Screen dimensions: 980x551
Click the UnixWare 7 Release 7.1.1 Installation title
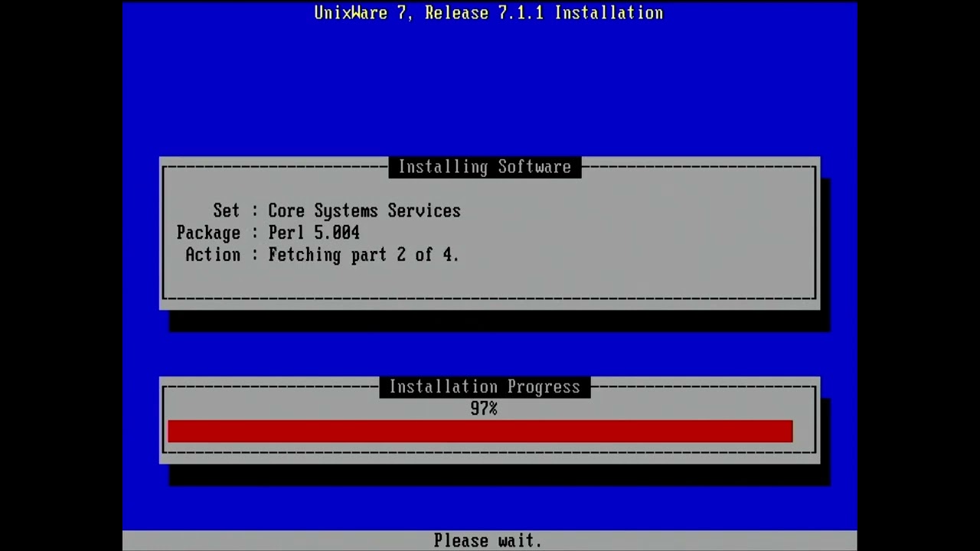click(x=488, y=13)
